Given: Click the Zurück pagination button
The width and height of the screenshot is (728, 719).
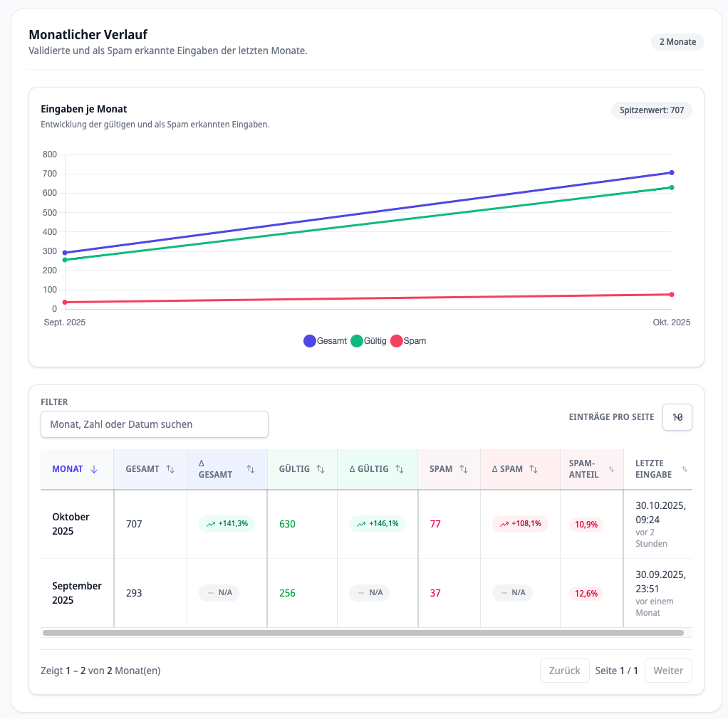Looking at the screenshot, I should pos(564,670).
